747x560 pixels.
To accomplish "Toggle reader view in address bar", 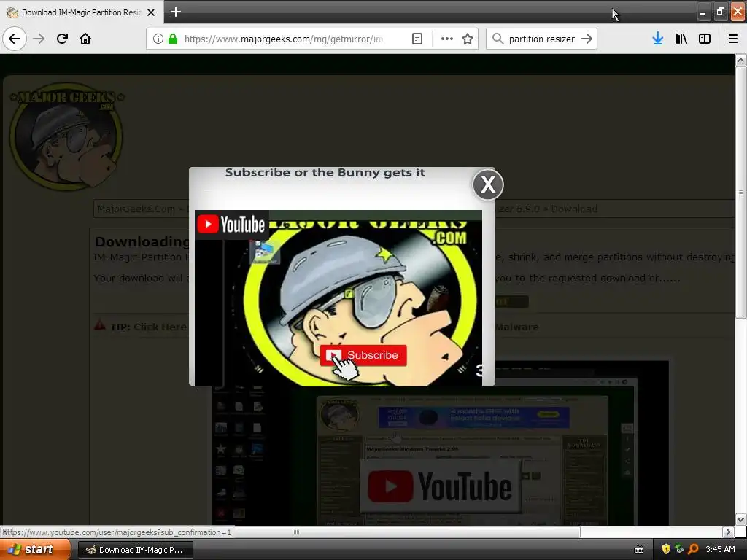I will click(x=417, y=39).
